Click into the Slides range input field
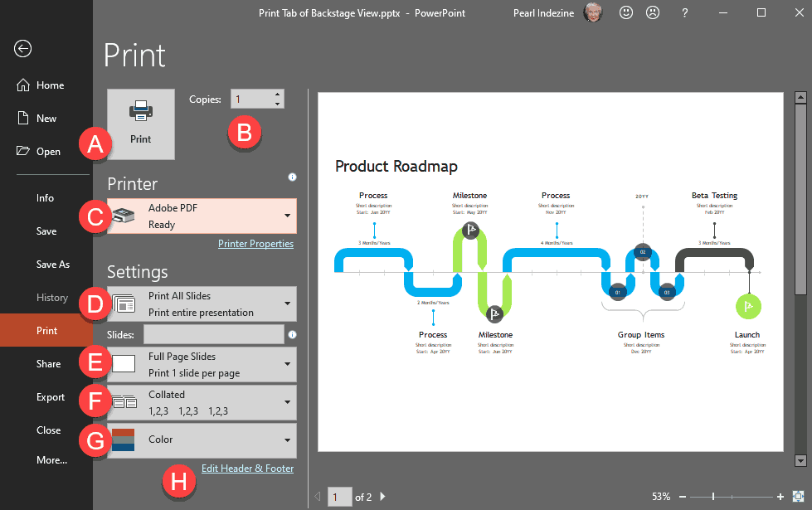The width and height of the screenshot is (812, 510). point(213,334)
